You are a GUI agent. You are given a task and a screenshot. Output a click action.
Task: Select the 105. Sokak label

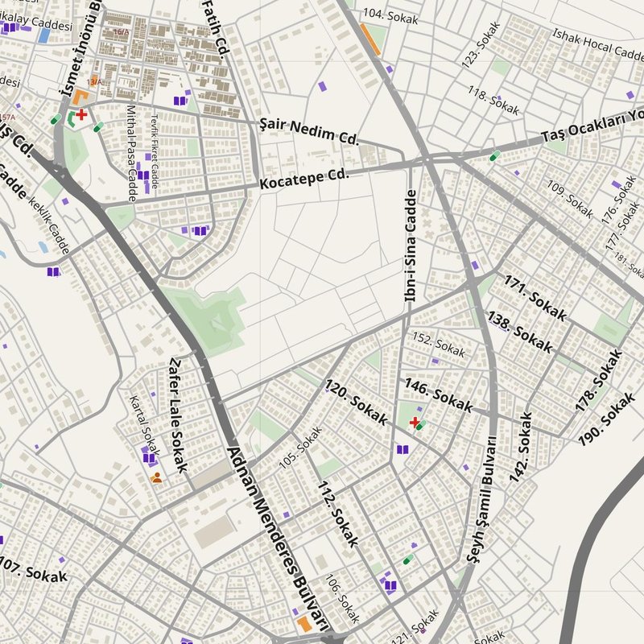point(300,448)
